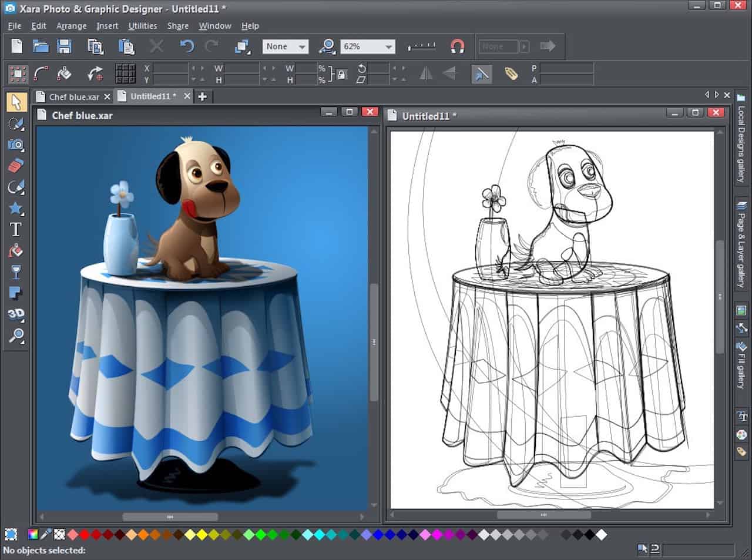Viewport: 752px width, 560px height.
Task: Switch to Untitled11 document tab
Action: [152, 96]
